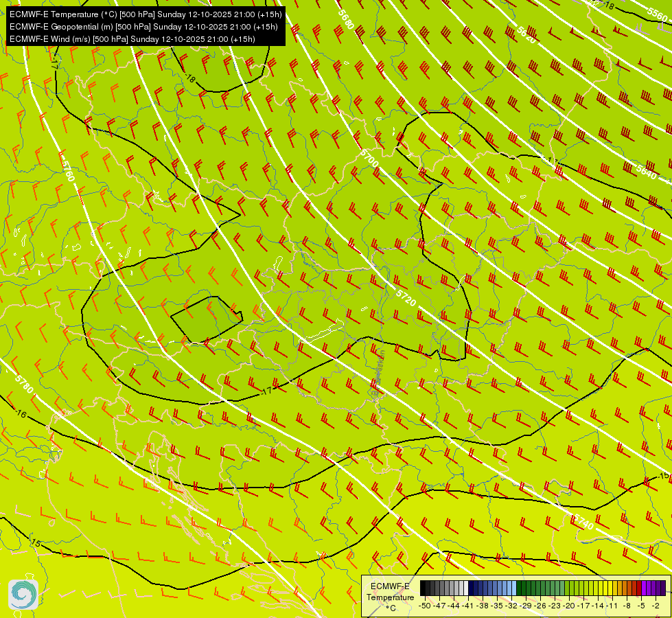Click the 5740 geopotential contour label
Viewport: 672px width, 618px height.
tap(583, 522)
